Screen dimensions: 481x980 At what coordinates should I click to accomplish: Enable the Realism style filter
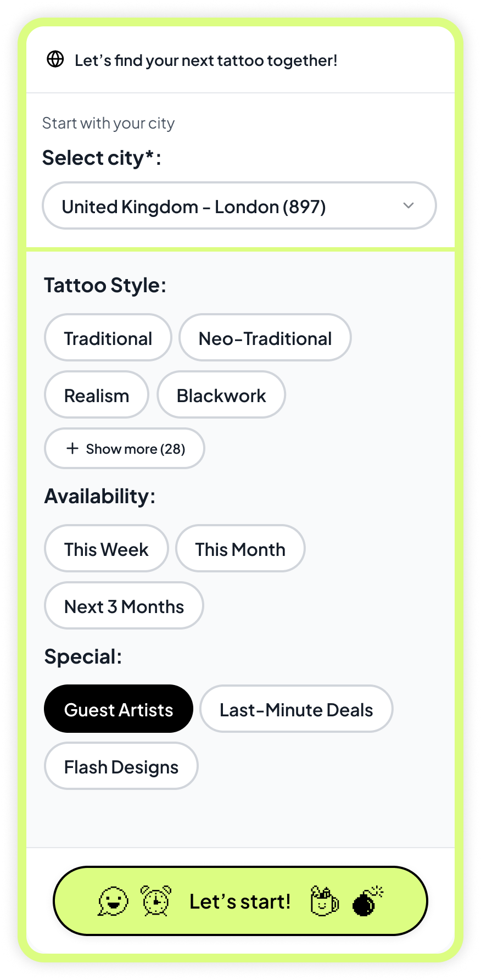pyautogui.click(x=97, y=395)
